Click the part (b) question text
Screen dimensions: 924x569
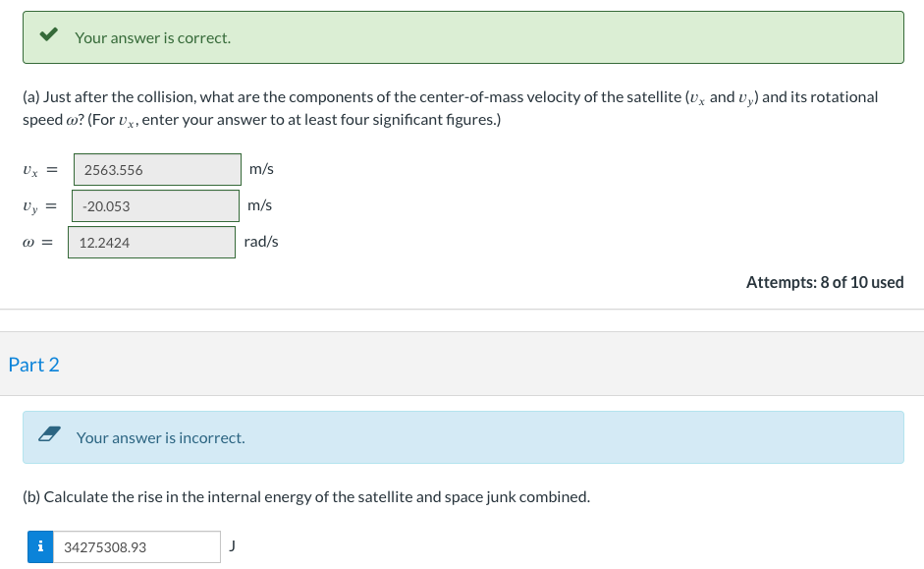tap(306, 497)
